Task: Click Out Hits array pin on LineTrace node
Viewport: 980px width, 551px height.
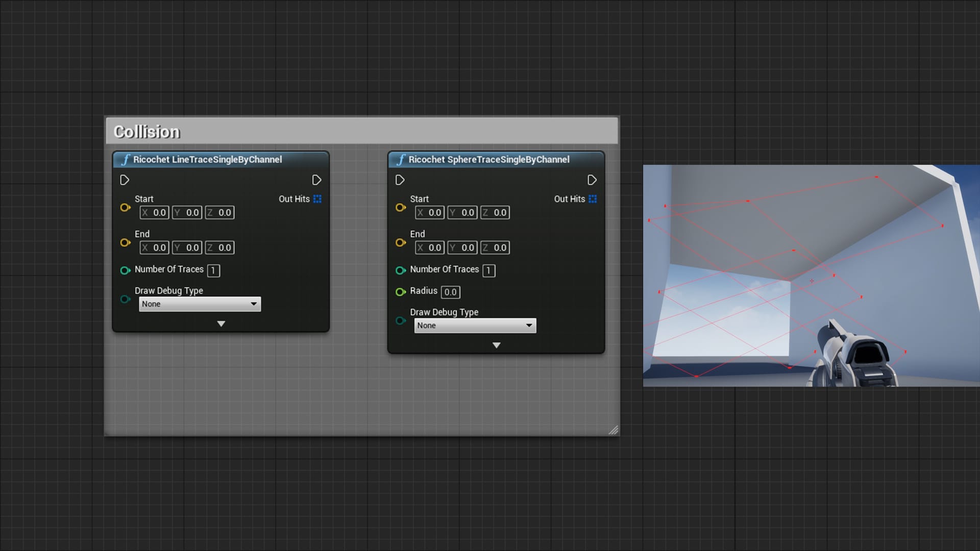Action: pyautogui.click(x=317, y=199)
